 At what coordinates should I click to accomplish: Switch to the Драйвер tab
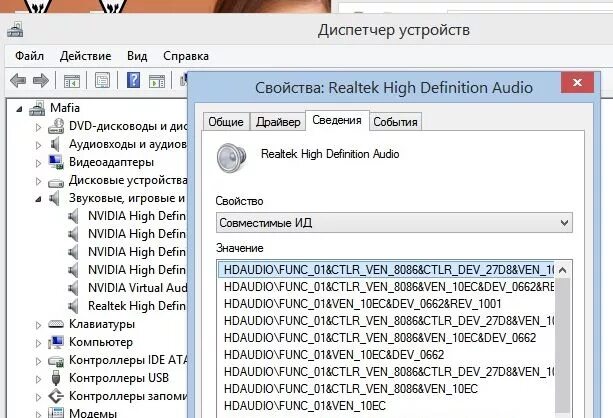278,122
